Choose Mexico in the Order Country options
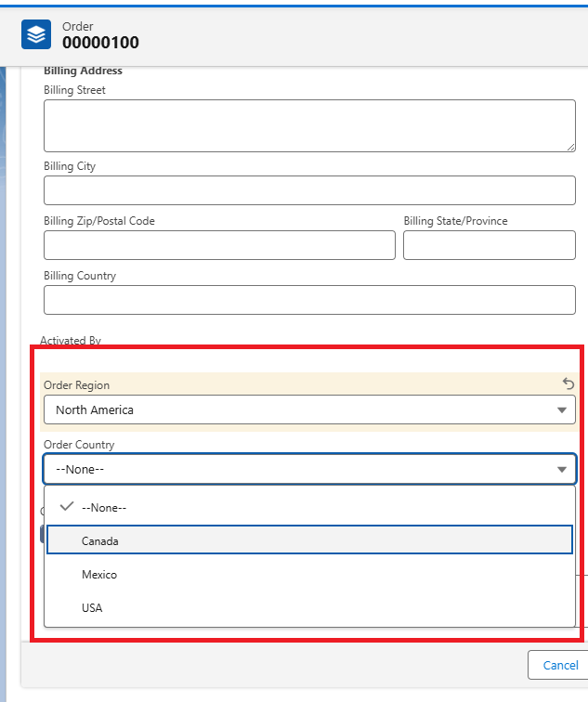The image size is (588, 702). coord(99,575)
